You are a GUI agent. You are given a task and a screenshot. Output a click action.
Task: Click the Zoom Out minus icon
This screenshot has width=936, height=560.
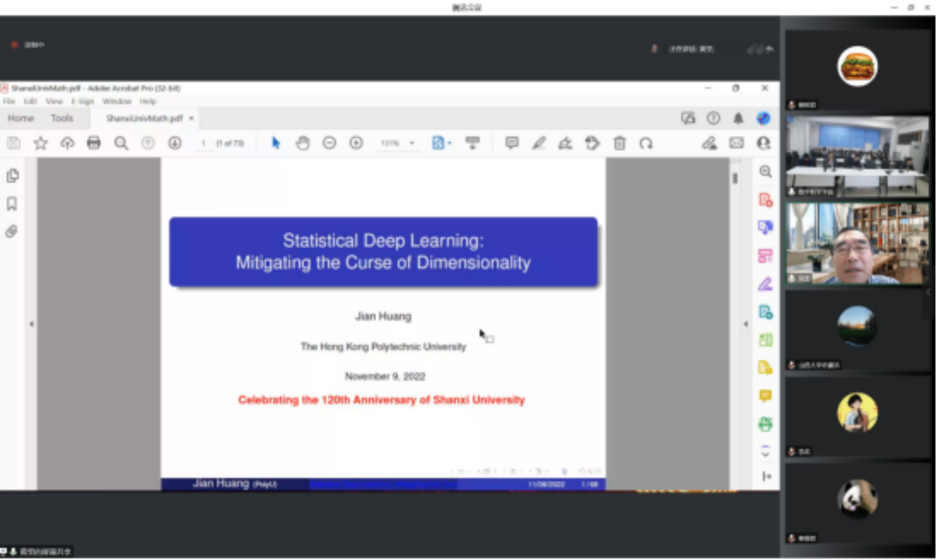(x=329, y=143)
